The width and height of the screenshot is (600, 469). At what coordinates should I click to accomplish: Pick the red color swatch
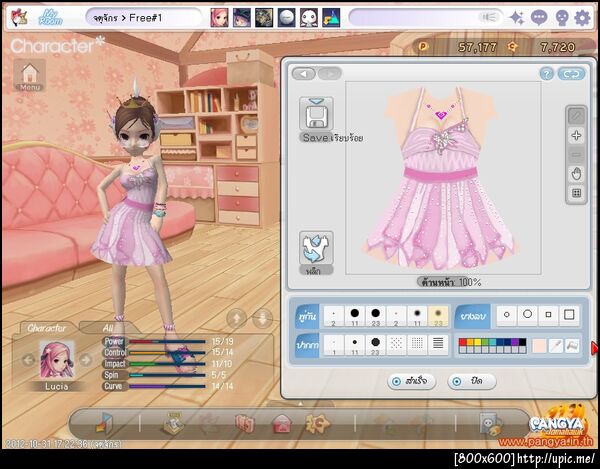click(x=463, y=342)
